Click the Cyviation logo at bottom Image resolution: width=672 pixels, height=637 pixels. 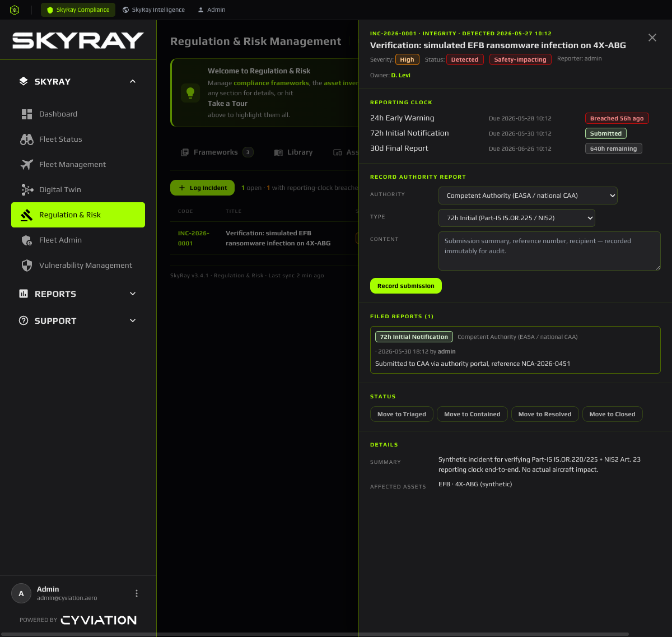click(99, 620)
